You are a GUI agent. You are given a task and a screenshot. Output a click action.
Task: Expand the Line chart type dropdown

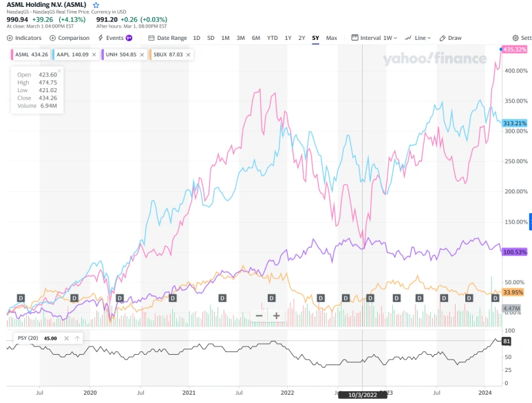418,38
